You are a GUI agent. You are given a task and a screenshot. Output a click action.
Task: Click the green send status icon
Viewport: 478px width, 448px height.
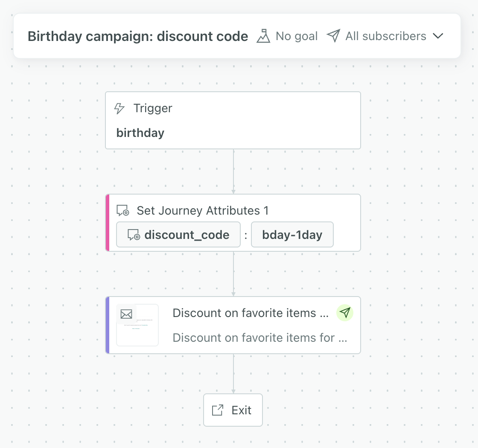pos(345,313)
